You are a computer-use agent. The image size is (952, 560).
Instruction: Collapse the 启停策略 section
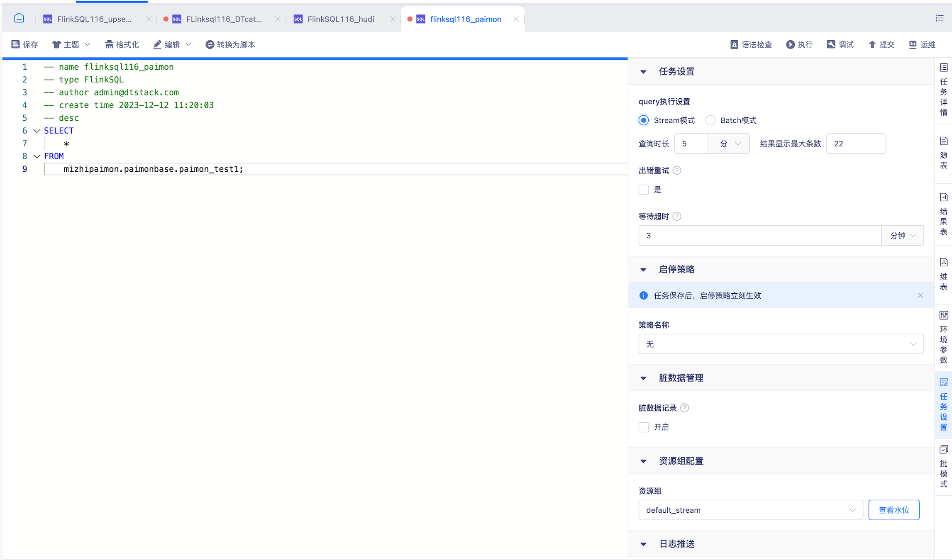point(643,270)
